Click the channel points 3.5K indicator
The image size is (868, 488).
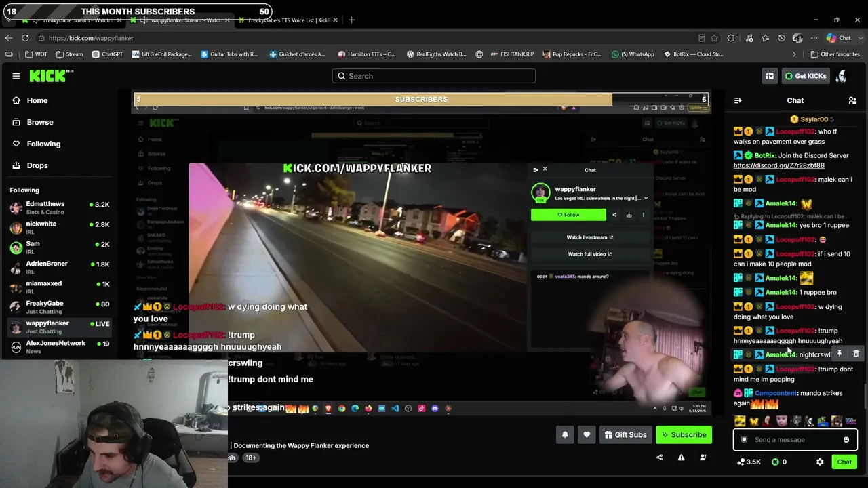coord(749,462)
